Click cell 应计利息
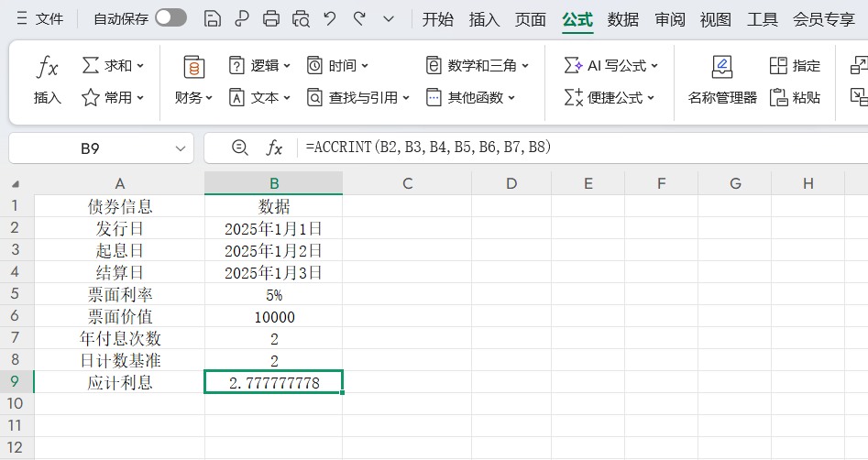This screenshot has height=460, width=868. [x=119, y=382]
